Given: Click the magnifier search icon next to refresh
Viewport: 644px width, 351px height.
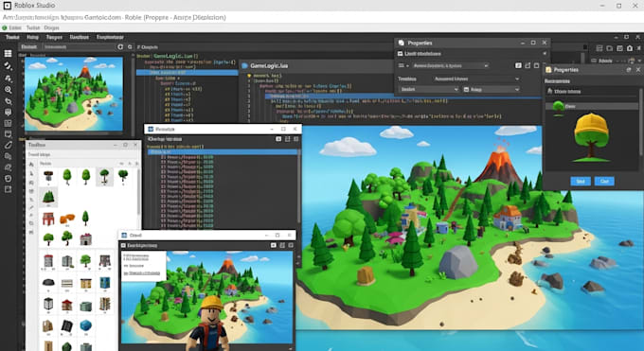Looking at the screenshot, I should (x=130, y=46).
